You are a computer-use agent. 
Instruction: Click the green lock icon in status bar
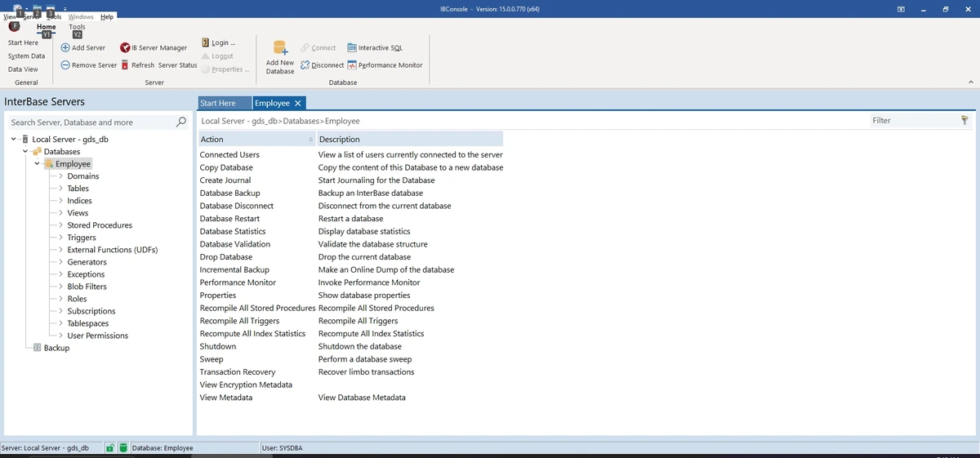tap(110, 448)
